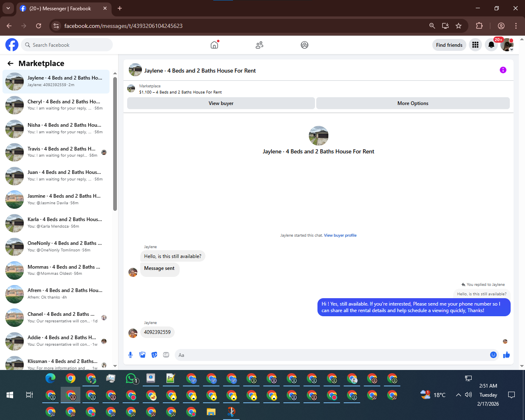Open the Nisha conversation
Screen dimensions: 525x420
pyautogui.click(x=56, y=129)
